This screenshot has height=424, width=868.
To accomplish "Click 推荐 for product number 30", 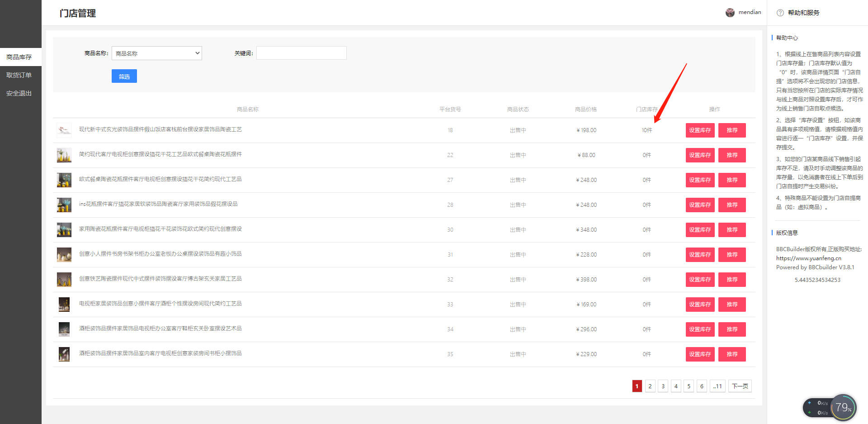I will [x=732, y=230].
